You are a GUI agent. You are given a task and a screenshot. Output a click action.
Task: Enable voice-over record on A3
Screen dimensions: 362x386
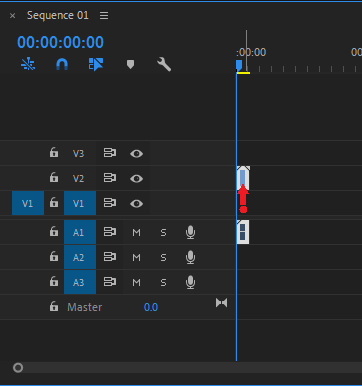point(190,283)
